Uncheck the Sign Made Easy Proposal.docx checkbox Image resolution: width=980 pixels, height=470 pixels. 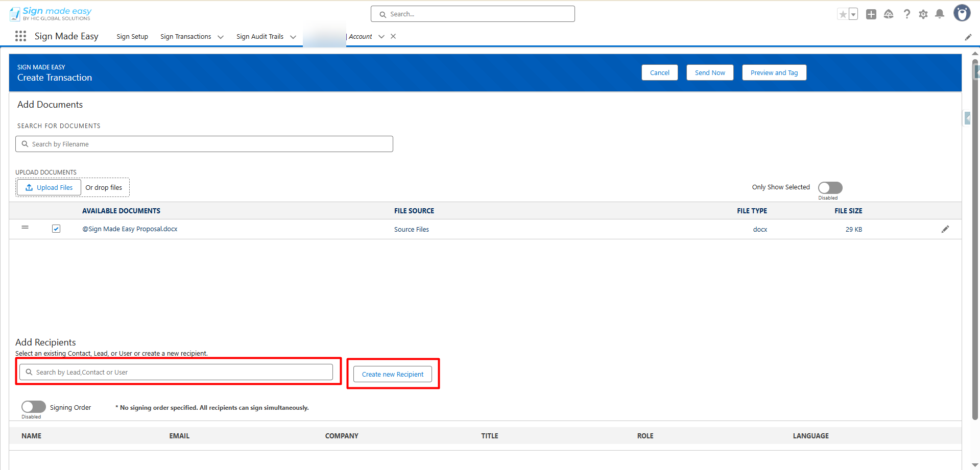[56, 229]
